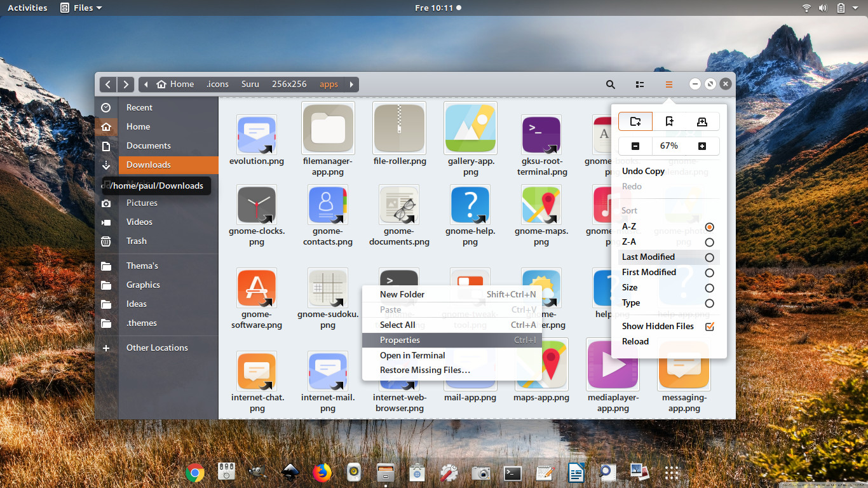Open the system status menu arrow

coord(857,8)
